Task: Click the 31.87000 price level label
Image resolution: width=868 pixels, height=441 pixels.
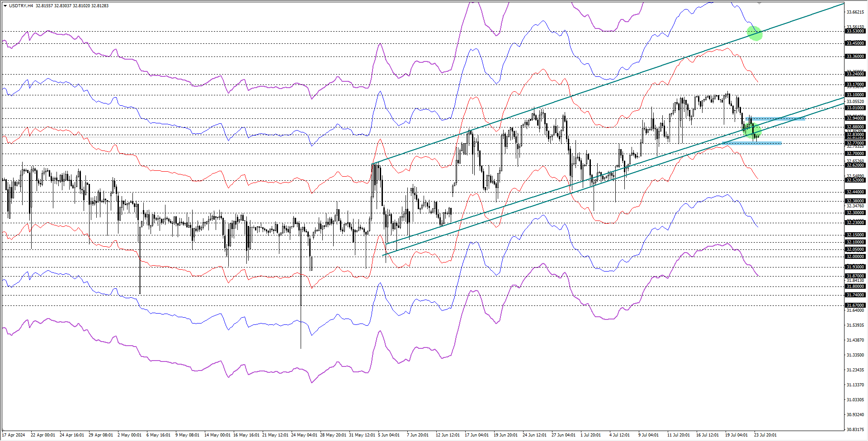Action: (x=855, y=276)
